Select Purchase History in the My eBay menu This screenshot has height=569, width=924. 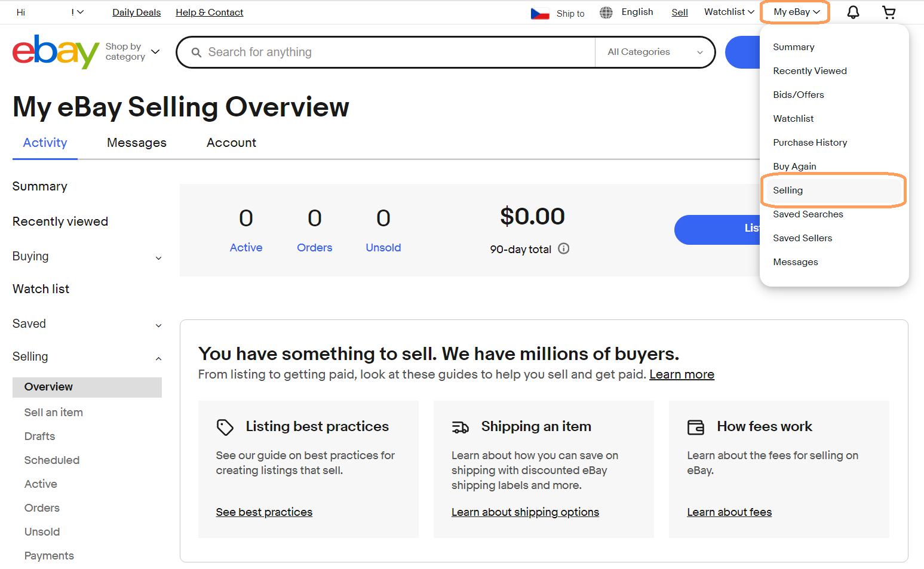[810, 142]
